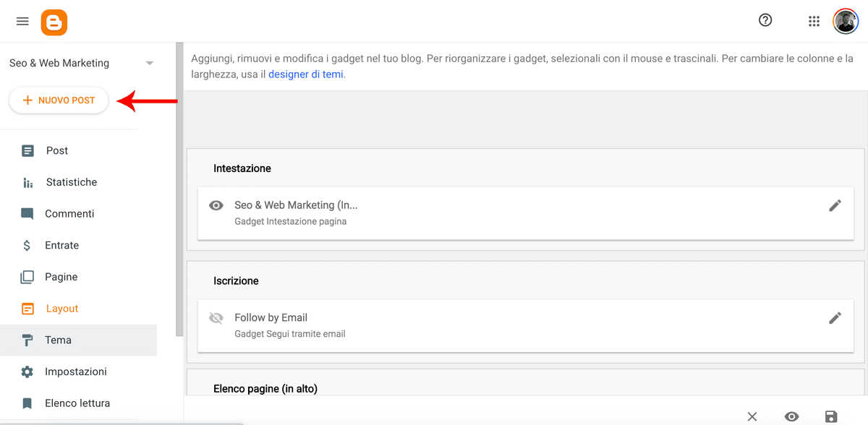Open the account profile avatar
868x425 pixels.
[846, 21]
